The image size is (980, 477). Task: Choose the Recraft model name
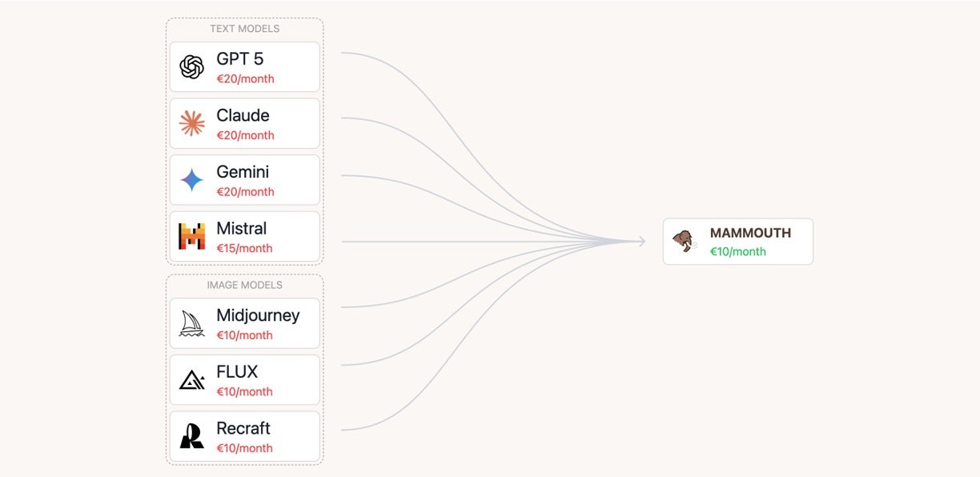[243, 428]
